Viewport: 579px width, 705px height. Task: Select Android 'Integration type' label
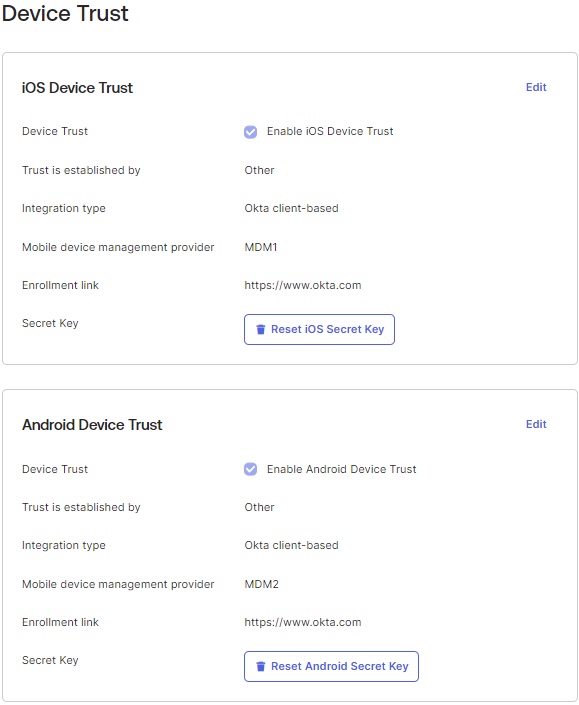(64, 545)
